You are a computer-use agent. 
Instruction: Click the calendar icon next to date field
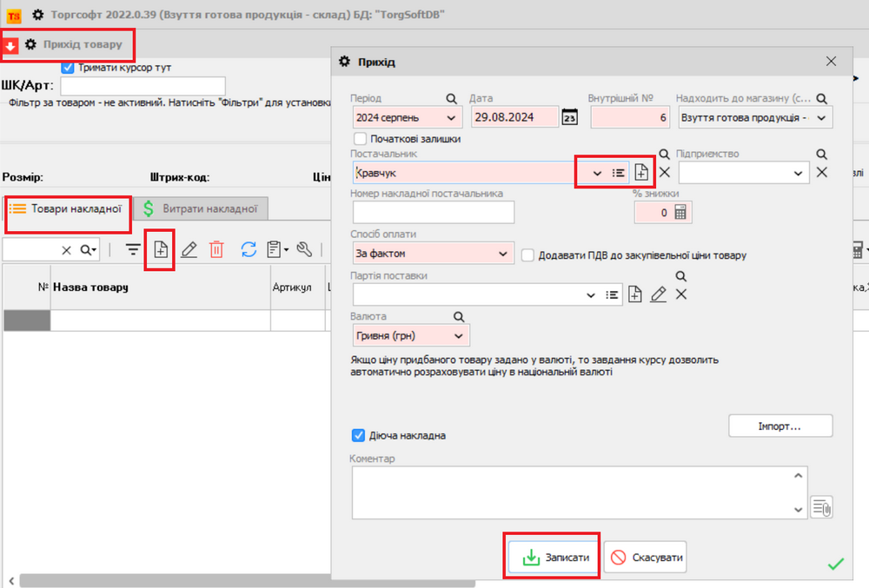pos(570,117)
